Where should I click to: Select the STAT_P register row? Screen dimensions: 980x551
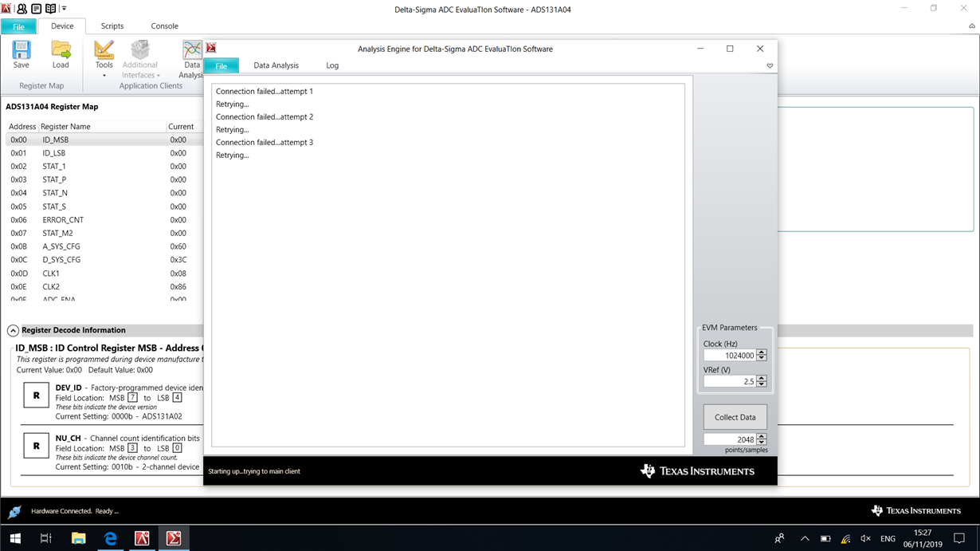coord(104,179)
